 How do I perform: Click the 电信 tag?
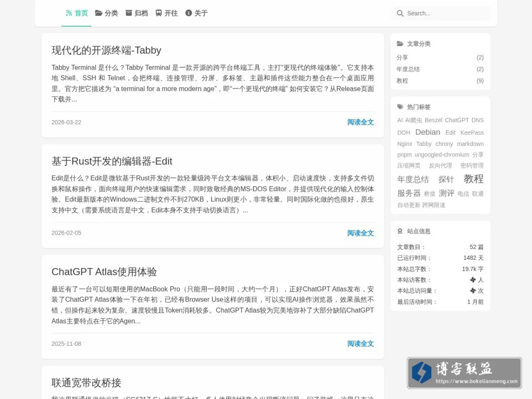pos(463,194)
